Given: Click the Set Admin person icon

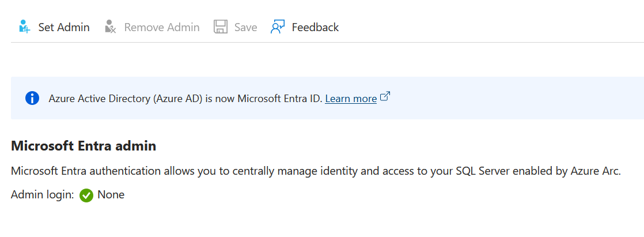Looking at the screenshot, I should click(x=24, y=27).
